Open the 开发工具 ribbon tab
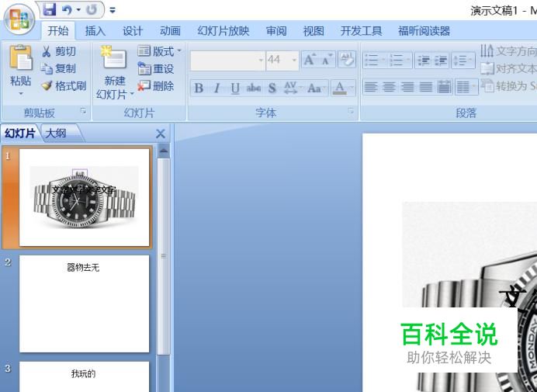The width and height of the screenshot is (537, 392). pyautogui.click(x=362, y=31)
